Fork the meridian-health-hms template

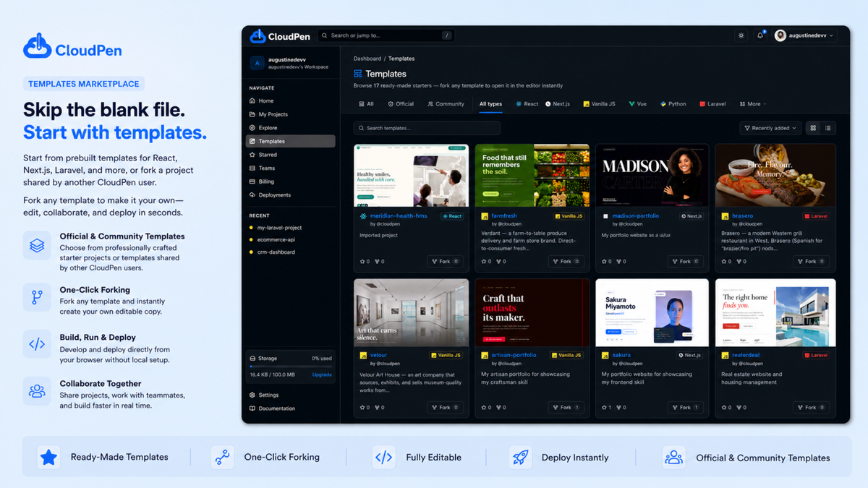tap(446, 262)
